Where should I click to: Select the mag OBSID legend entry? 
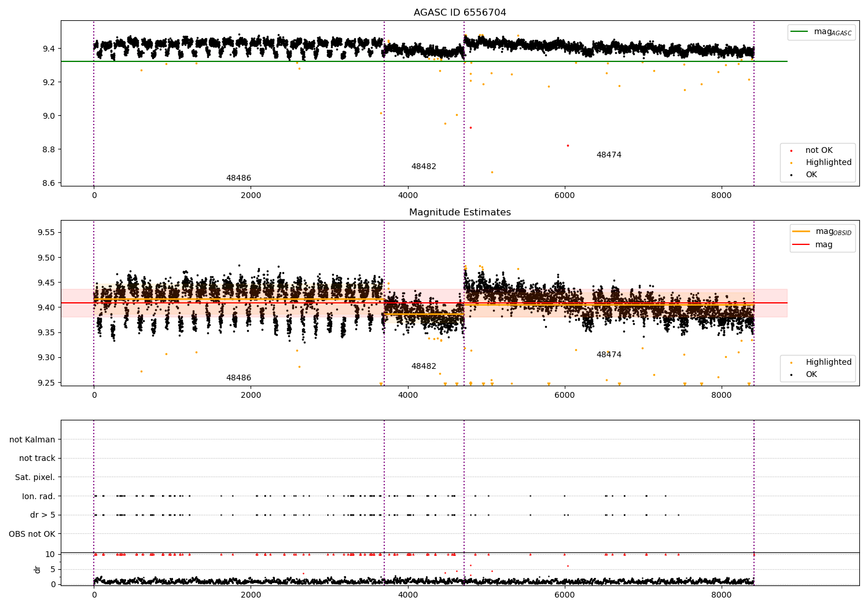[x=822, y=232]
